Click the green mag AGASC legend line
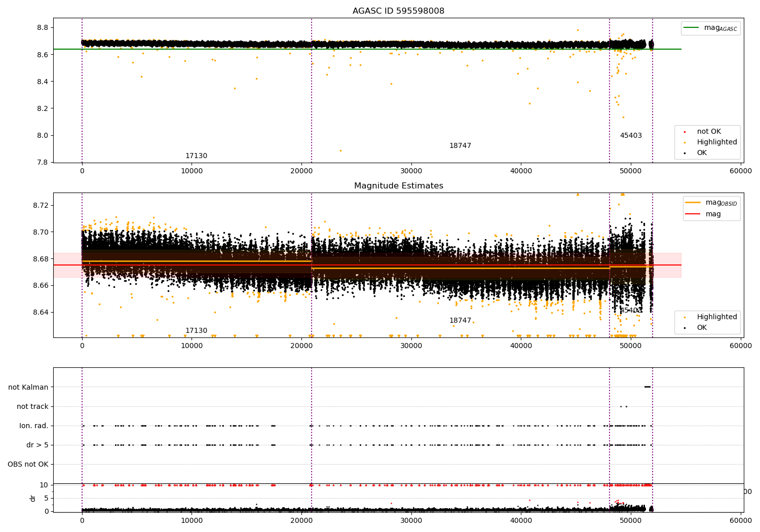 691,28
